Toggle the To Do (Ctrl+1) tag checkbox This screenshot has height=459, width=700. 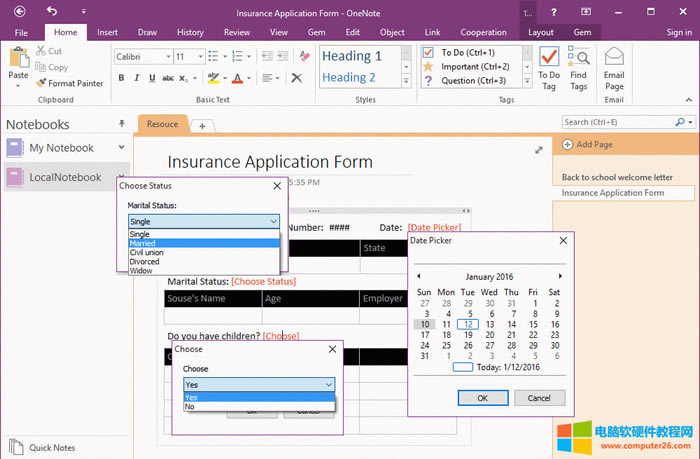click(428, 52)
